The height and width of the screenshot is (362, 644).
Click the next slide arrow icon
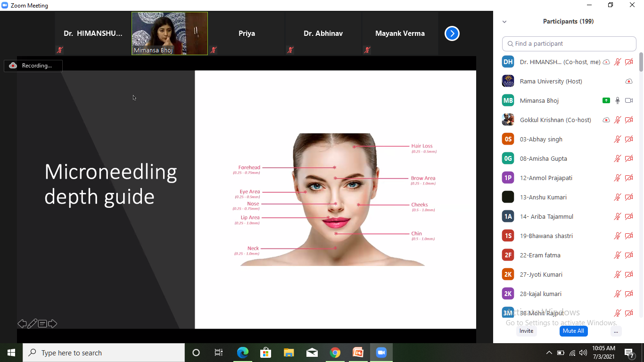pyautogui.click(x=52, y=324)
